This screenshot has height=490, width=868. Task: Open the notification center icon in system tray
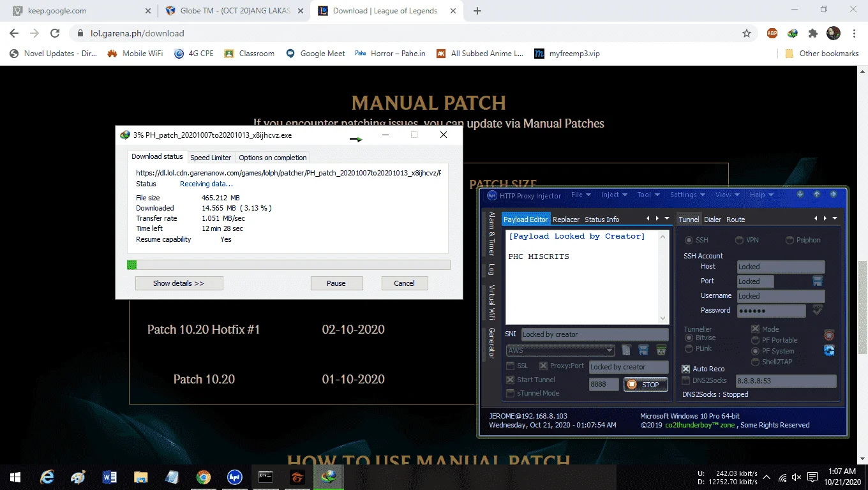point(813,477)
